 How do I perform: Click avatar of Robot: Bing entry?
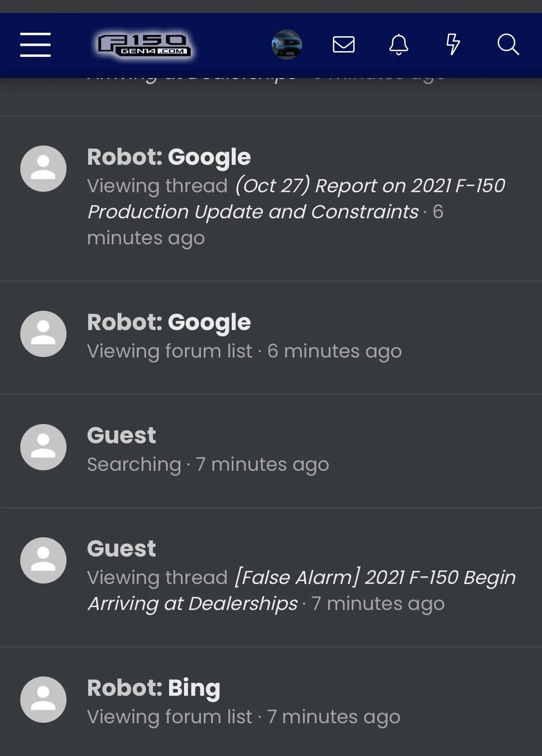(x=43, y=700)
